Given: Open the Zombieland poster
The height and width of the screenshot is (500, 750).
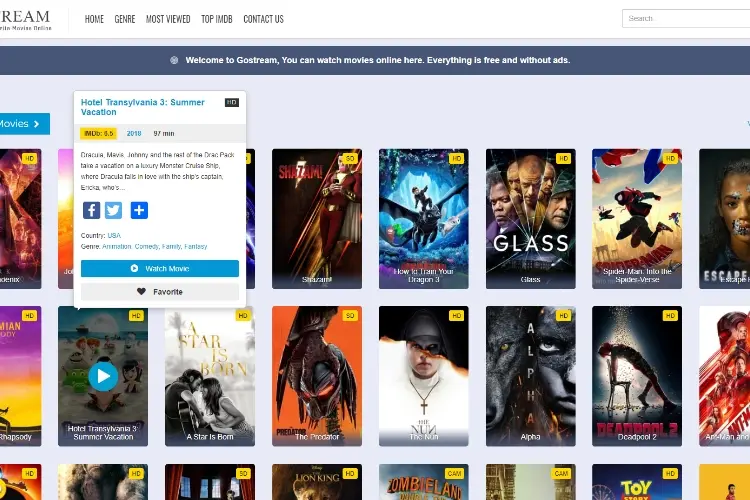Looking at the screenshot, I should pos(423,482).
